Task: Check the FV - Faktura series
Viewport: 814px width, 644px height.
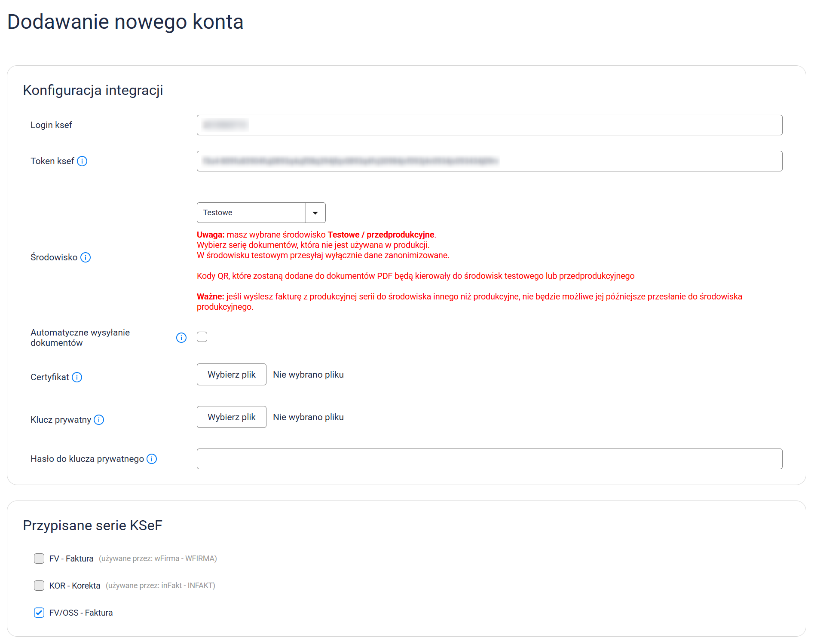Action: coord(39,559)
